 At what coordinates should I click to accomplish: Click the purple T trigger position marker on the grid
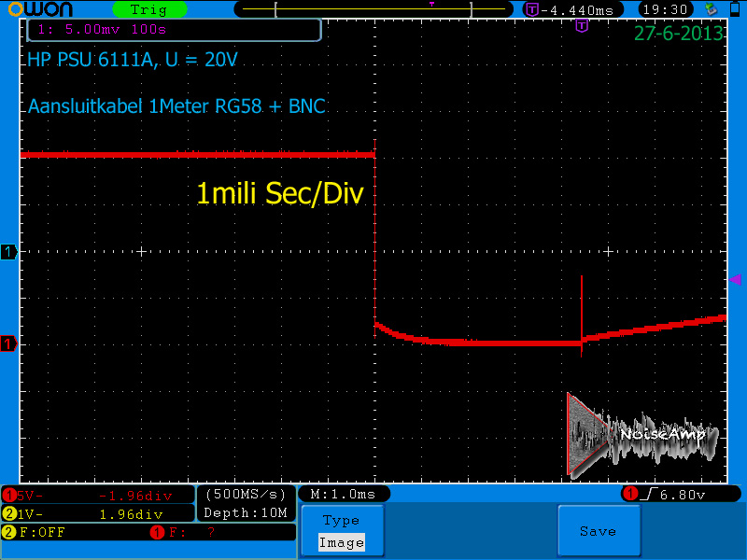[582, 26]
